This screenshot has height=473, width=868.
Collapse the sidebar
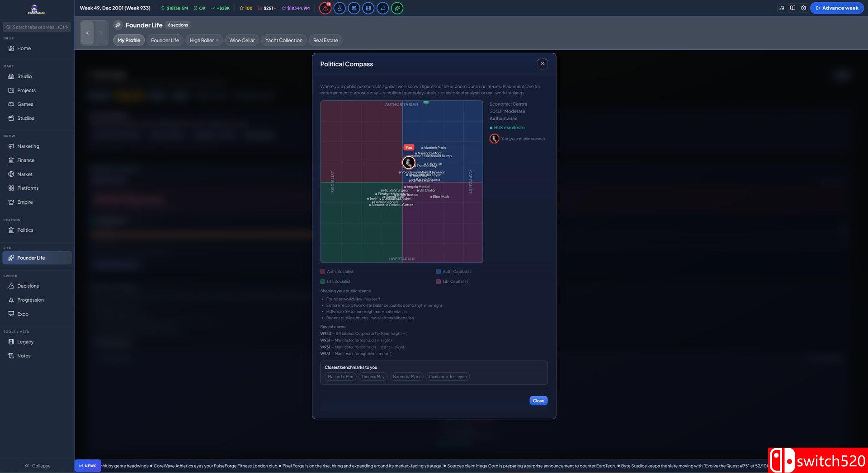pos(37,466)
